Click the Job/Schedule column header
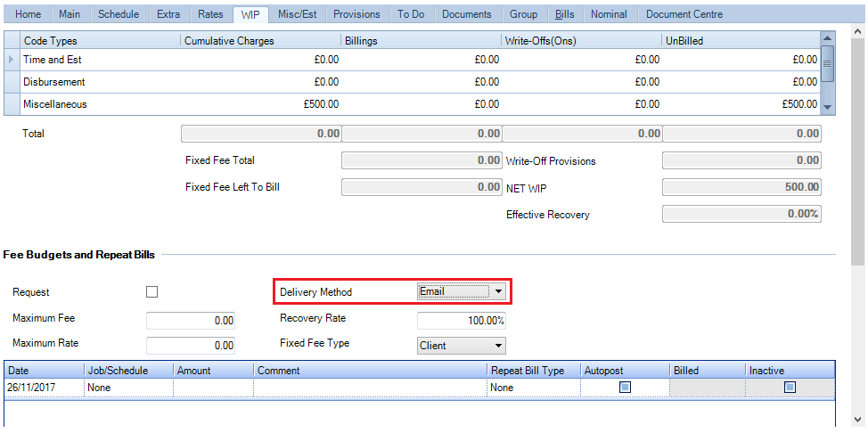 (x=128, y=371)
